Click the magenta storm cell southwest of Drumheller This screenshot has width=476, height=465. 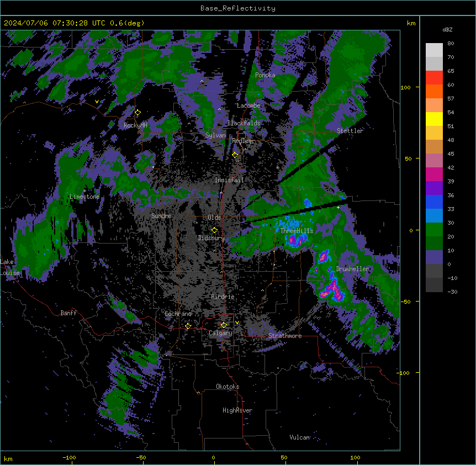pyautogui.click(x=333, y=290)
